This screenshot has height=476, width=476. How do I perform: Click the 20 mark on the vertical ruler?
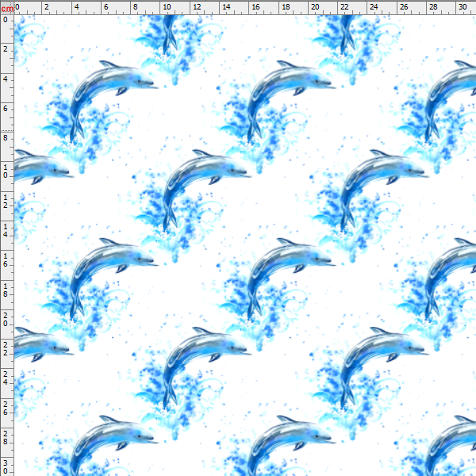coord(6,320)
